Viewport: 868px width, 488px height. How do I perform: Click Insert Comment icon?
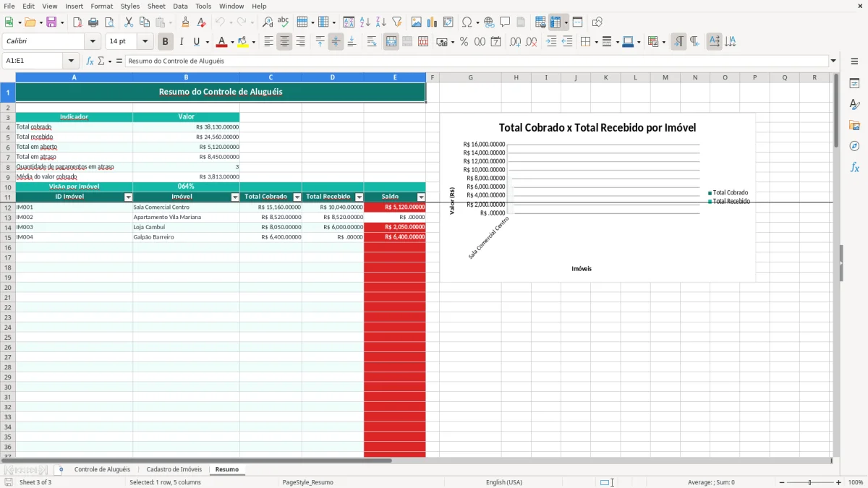point(505,22)
